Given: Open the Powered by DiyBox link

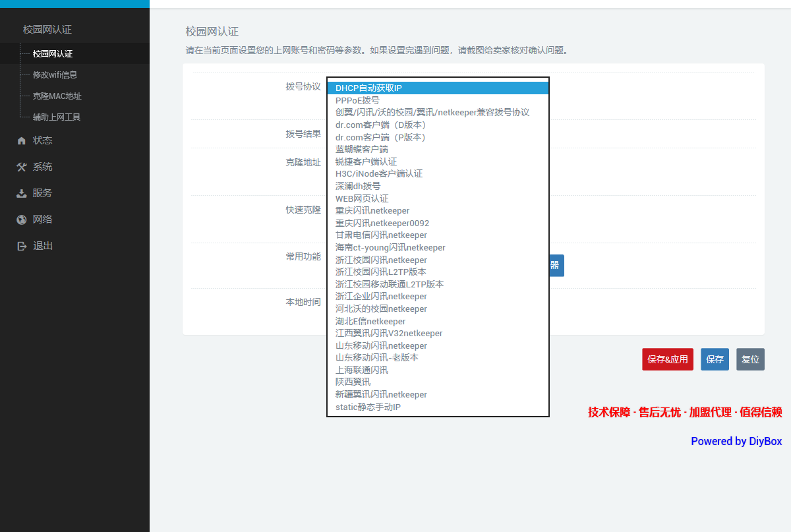Looking at the screenshot, I should (x=736, y=441).
